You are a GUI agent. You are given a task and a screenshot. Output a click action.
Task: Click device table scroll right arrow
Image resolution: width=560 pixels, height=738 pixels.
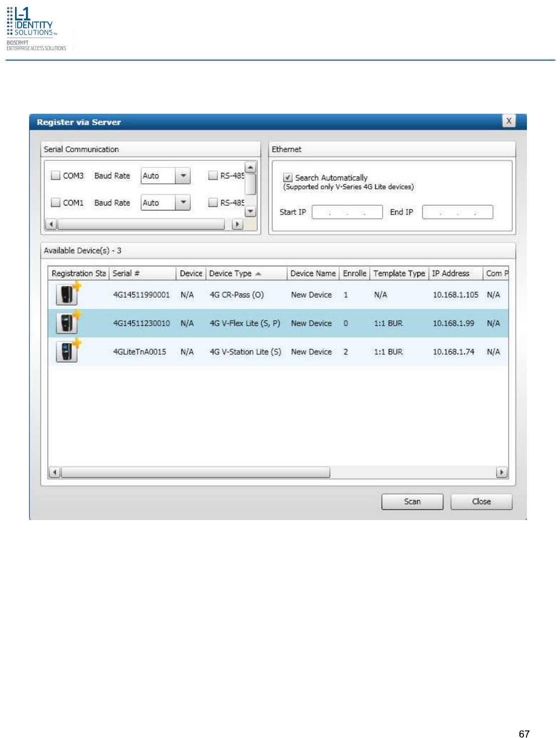tap(501, 472)
